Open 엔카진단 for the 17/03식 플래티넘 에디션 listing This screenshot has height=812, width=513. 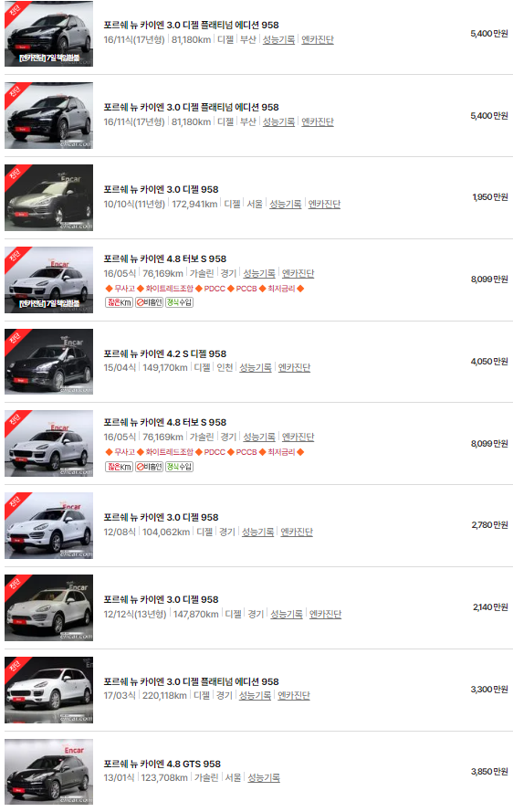[x=294, y=695]
